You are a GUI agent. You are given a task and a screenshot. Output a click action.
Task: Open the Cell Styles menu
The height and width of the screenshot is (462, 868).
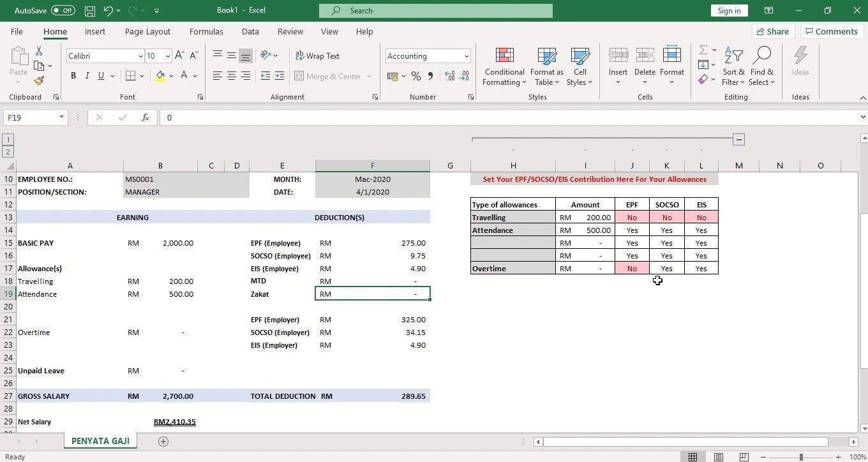(580, 66)
